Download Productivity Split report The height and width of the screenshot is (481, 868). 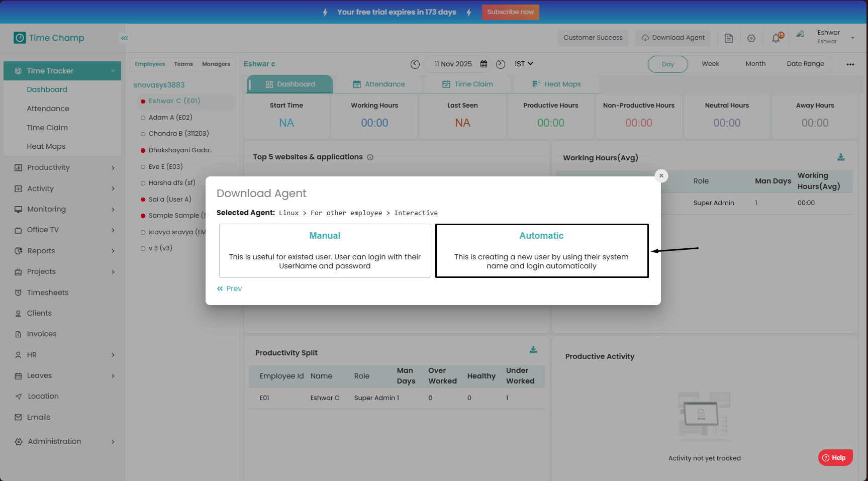pyautogui.click(x=534, y=350)
